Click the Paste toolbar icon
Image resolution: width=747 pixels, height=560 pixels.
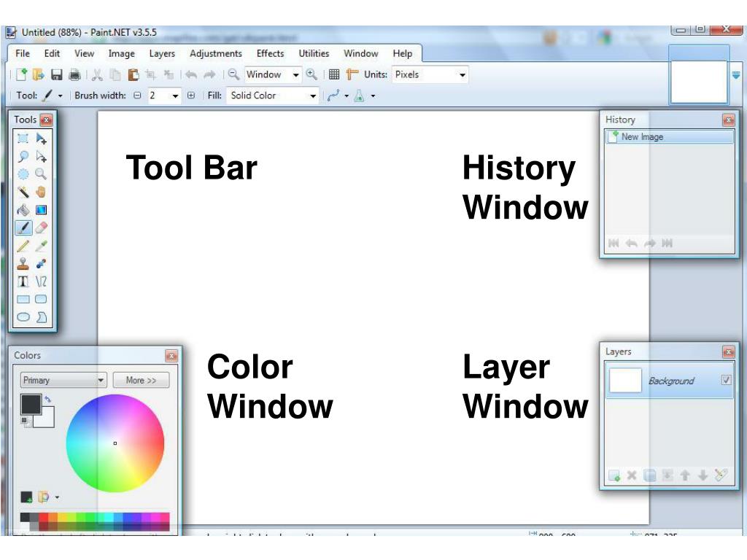coord(134,75)
